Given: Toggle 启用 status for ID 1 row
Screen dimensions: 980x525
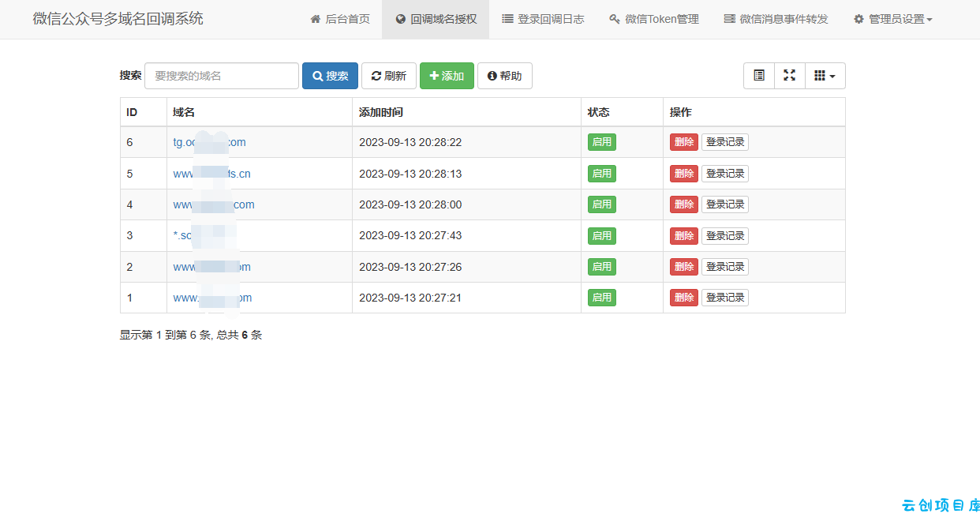Looking at the screenshot, I should pyautogui.click(x=602, y=298).
